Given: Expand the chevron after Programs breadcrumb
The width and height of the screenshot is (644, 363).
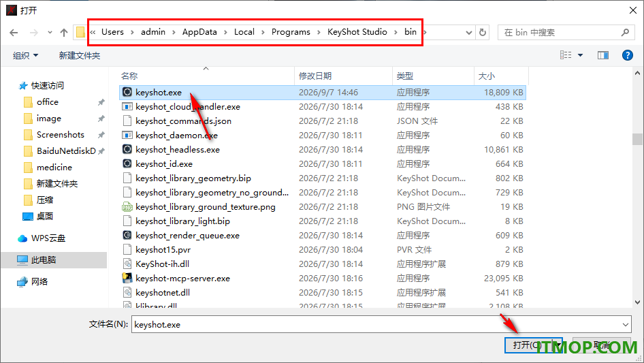Looking at the screenshot, I should 319,32.
